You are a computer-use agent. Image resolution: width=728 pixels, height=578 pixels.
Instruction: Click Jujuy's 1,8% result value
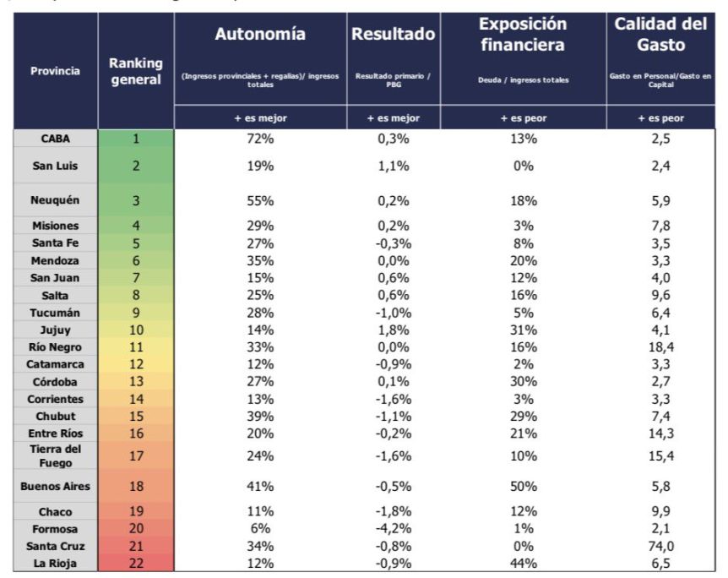point(393,330)
